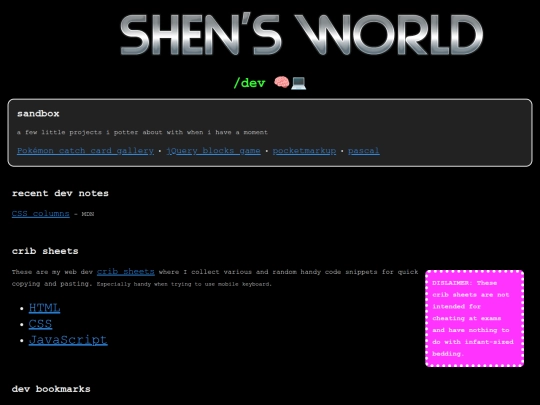540x405 pixels.
Task: Open the HTML crib sheet
Action: point(44,308)
